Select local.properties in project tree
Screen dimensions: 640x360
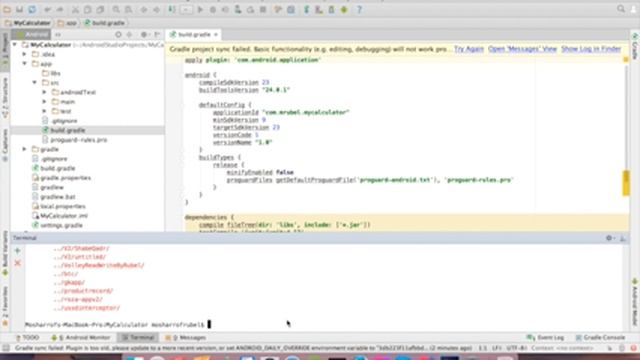point(63,206)
